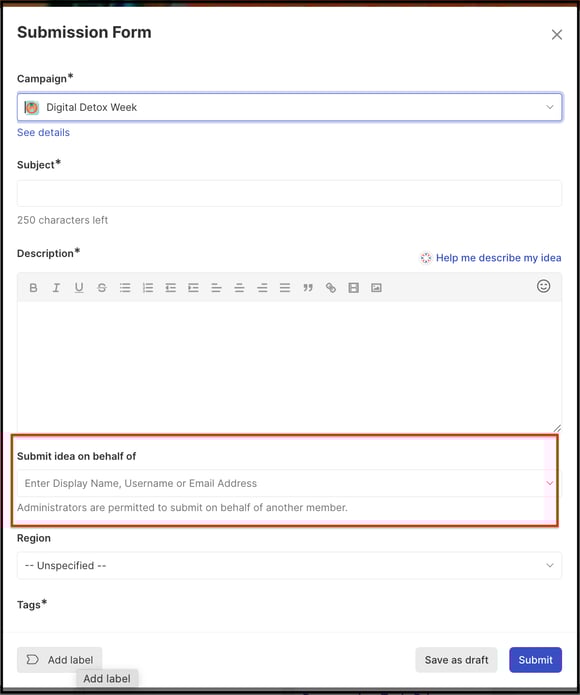Toggle underline formatting button
Image resolution: width=580 pixels, height=695 pixels.
(x=79, y=288)
